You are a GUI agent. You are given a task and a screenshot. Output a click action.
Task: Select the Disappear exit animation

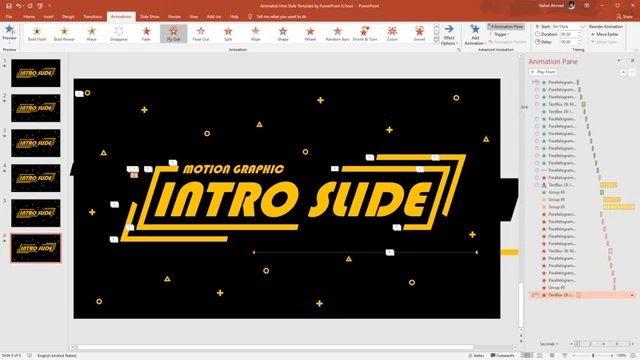pyautogui.click(x=119, y=33)
